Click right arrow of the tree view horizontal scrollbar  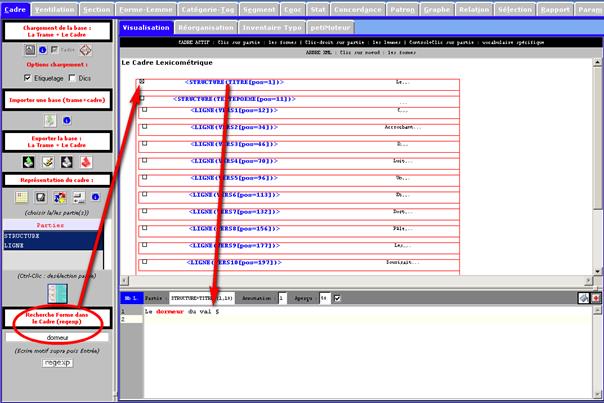(x=588, y=280)
